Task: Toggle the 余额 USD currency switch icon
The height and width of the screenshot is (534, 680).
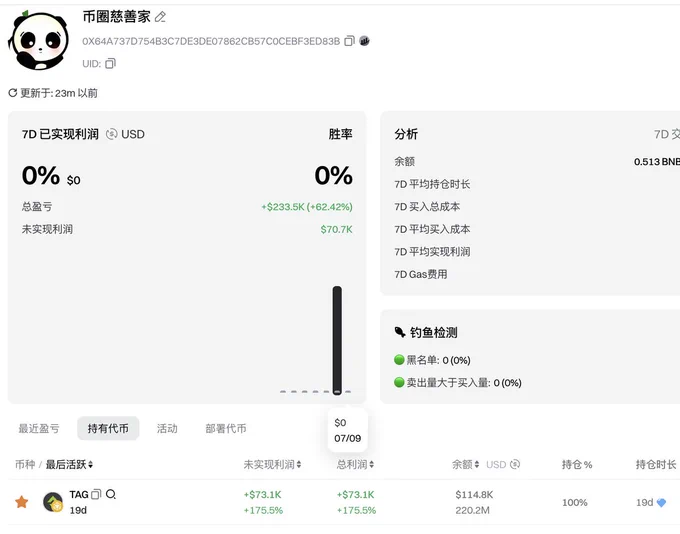Action: (x=515, y=465)
